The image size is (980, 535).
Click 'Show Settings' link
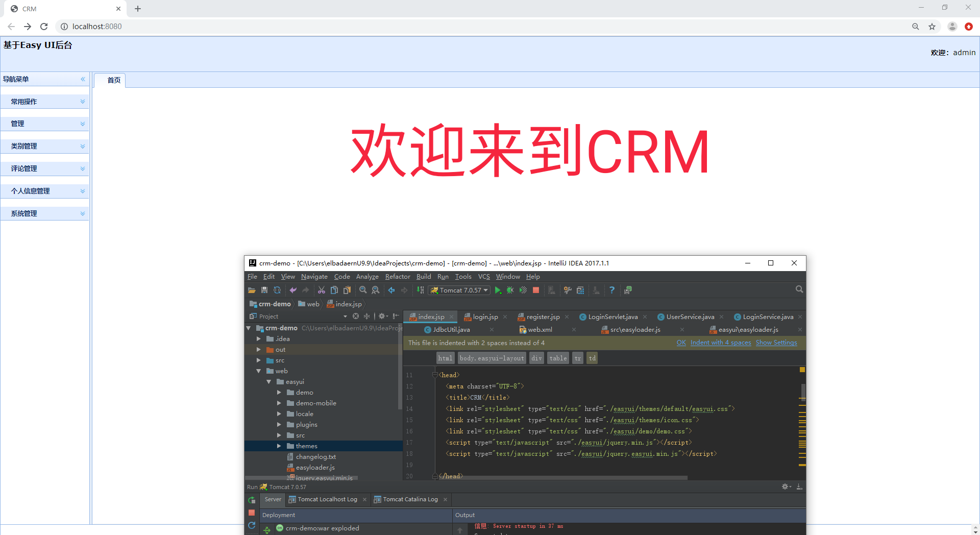[776, 343]
